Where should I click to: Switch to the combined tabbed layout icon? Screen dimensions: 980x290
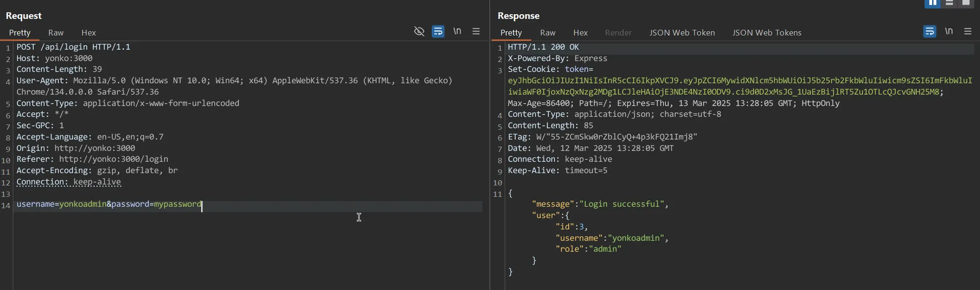point(966,3)
